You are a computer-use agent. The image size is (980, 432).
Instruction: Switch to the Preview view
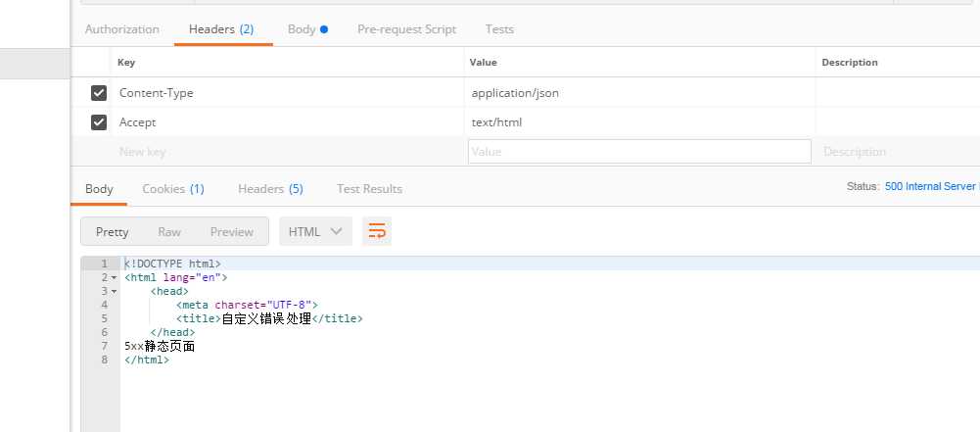pyautogui.click(x=232, y=232)
